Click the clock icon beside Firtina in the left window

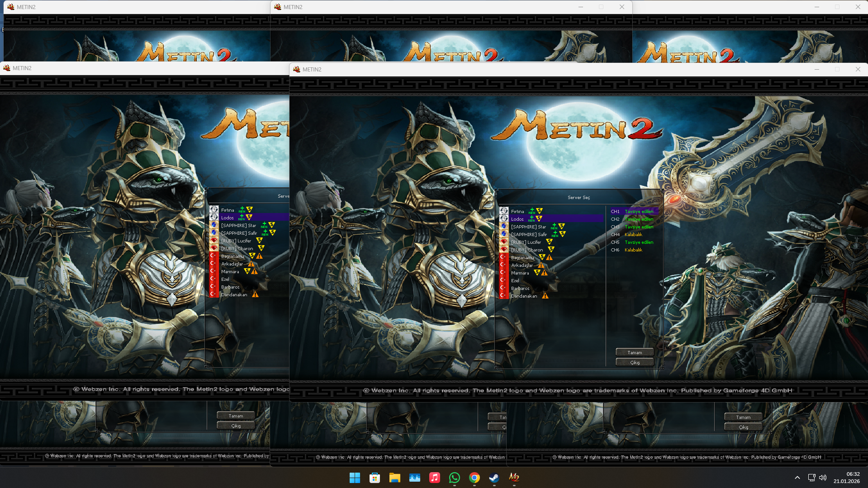[x=214, y=210]
